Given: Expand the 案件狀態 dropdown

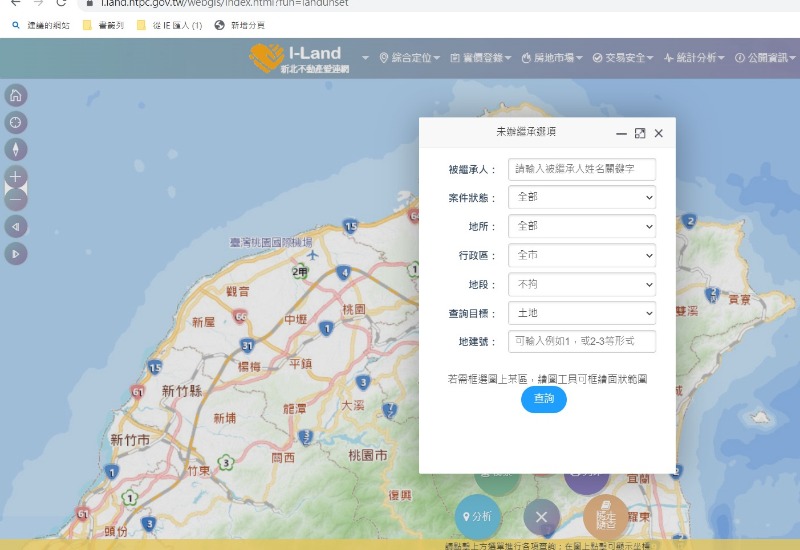Looking at the screenshot, I should [x=581, y=198].
